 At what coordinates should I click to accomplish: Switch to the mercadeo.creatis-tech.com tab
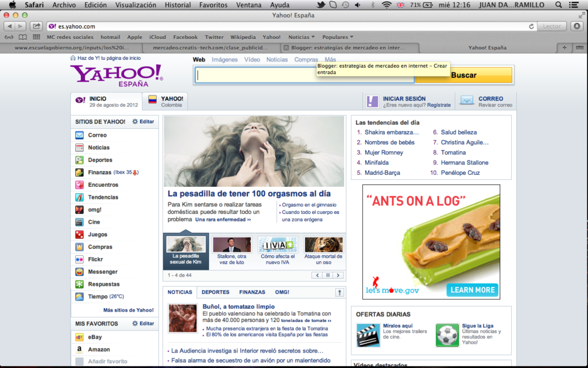(211, 48)
